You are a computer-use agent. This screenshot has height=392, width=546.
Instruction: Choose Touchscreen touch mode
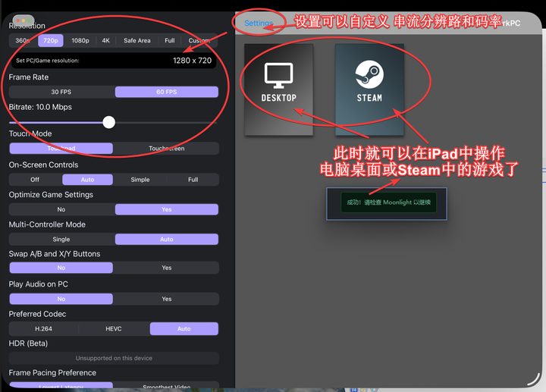(x=166, y=149)
